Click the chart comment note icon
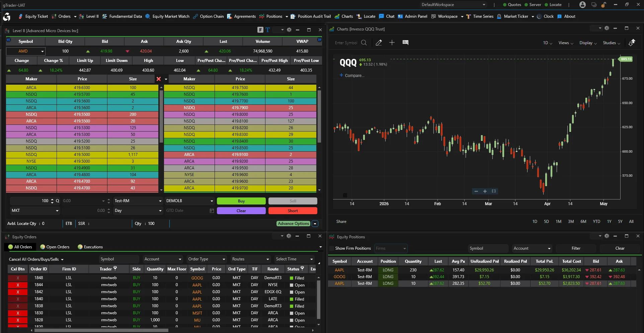644x333 pixels. 405,43
